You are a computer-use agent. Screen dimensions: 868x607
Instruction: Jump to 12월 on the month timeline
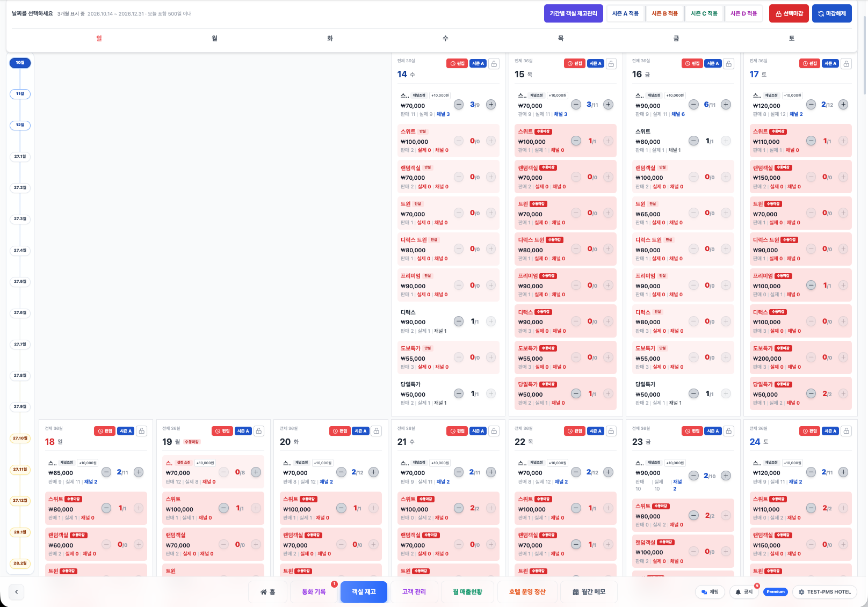pos(20,125)
